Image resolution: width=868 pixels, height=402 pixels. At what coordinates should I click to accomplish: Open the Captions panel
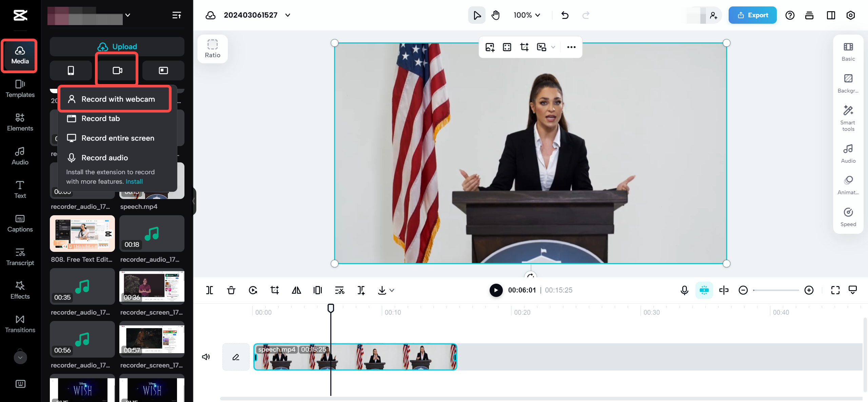(20, 223)
